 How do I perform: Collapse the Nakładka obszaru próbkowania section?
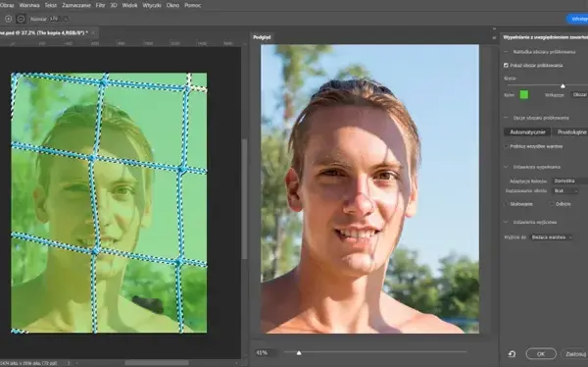506,52
